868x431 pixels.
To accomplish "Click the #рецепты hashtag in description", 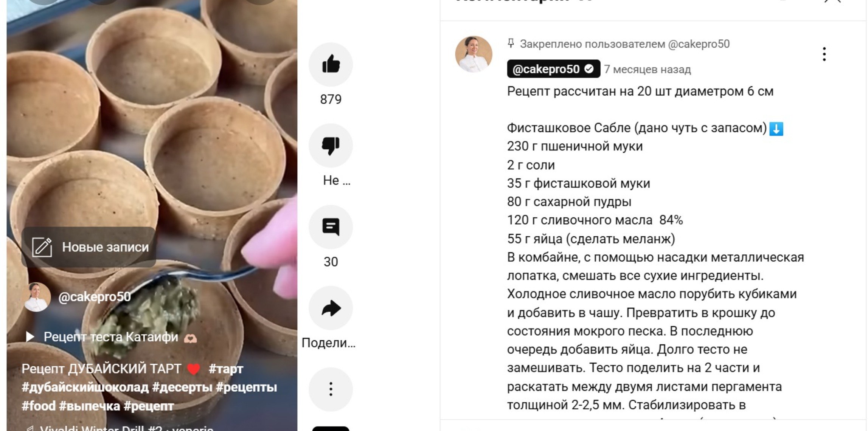I will (246, 387).
